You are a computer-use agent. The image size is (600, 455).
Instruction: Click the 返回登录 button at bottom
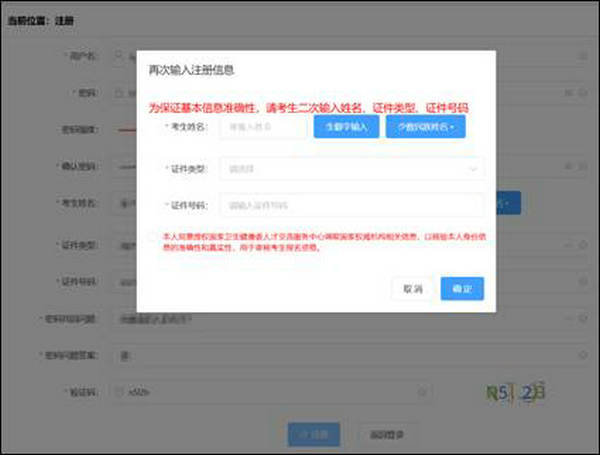click(387, 434)
